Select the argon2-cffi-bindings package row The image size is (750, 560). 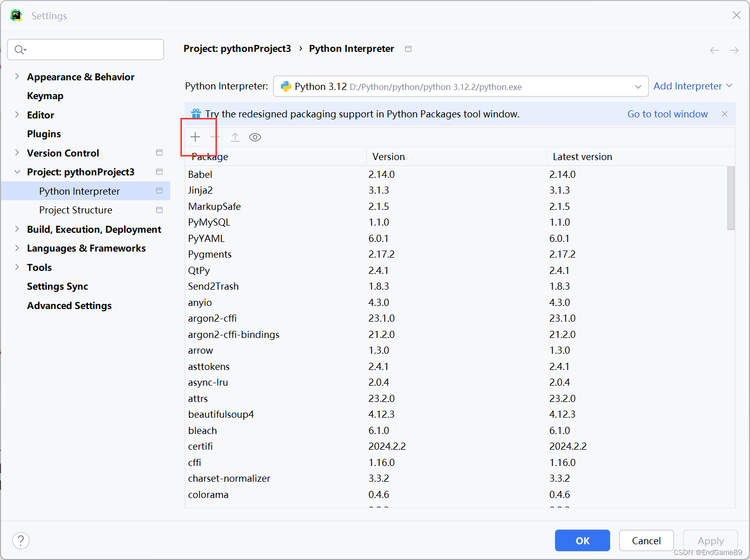(456, 334)
